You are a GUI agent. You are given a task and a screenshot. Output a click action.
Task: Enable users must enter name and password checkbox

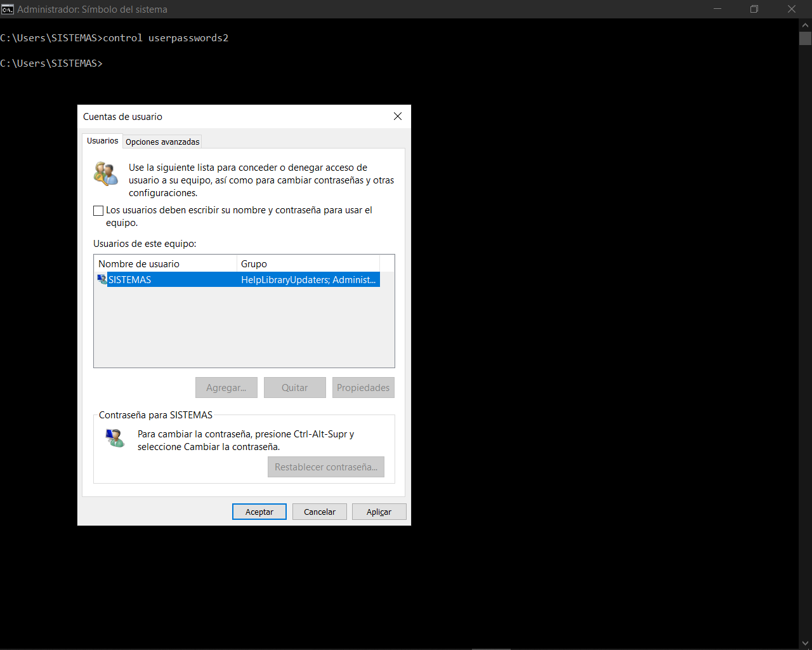98,210
